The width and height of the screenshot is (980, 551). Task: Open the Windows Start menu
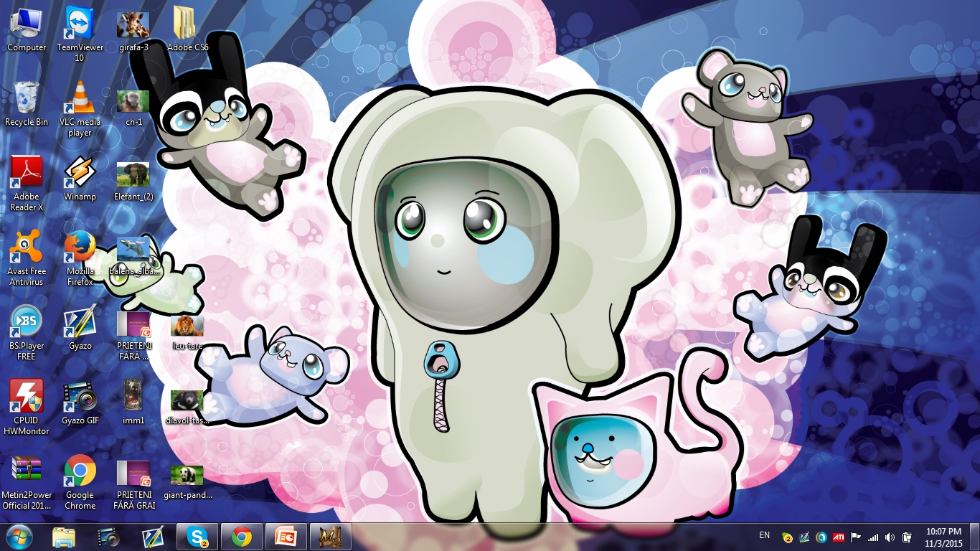pyautogui.click(x=19, y=537)
